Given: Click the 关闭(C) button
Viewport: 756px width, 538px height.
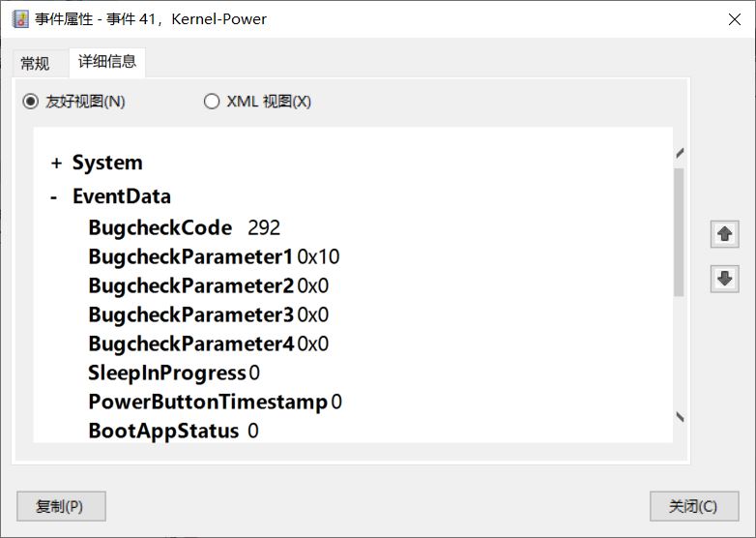Looking at the screenshot, I should point(694,506).
